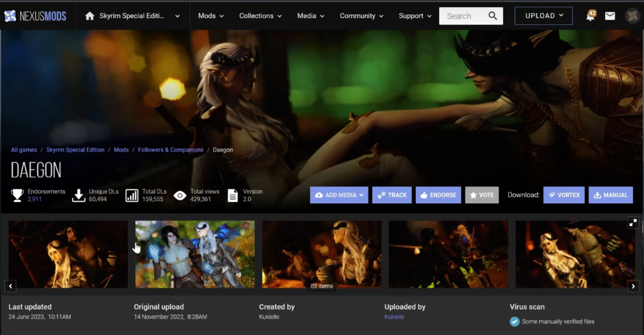Open the Followers & Companions breadcrumb link
The height and width of the screenshot is (335, 644).
click(x=170, y=150)
